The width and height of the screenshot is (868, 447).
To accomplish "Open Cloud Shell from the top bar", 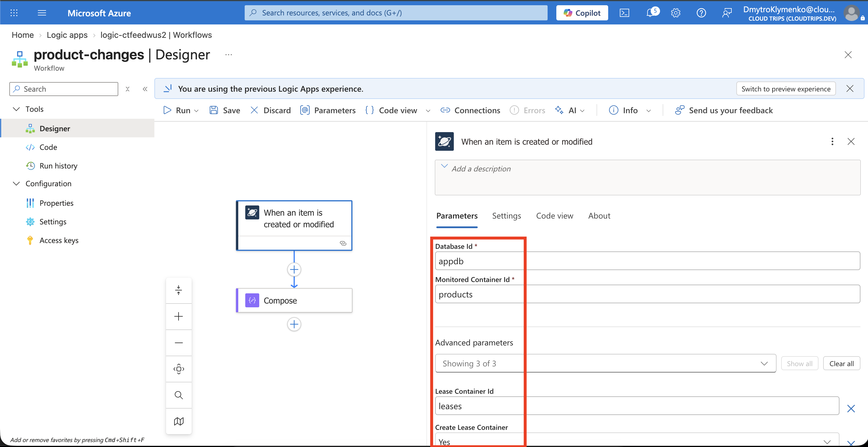I will pos(624,13).
